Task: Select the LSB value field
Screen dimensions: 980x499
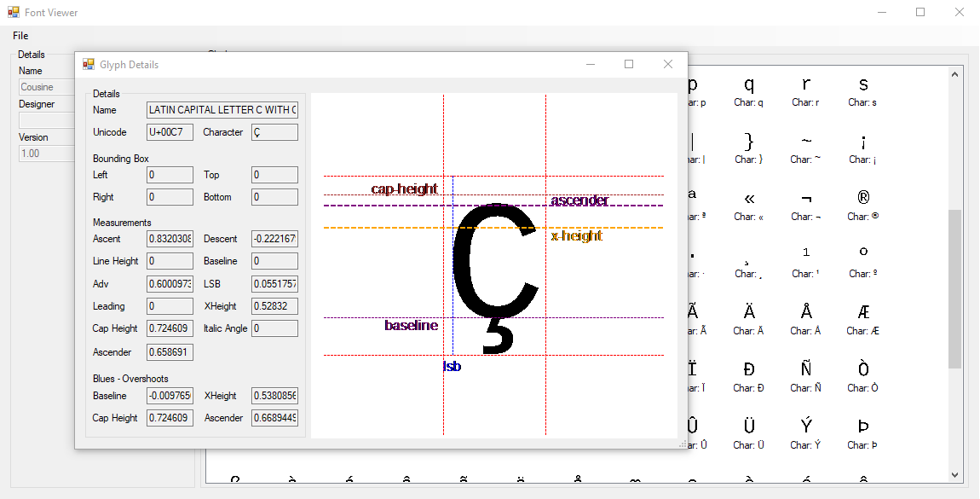Action: coord(274,284)
